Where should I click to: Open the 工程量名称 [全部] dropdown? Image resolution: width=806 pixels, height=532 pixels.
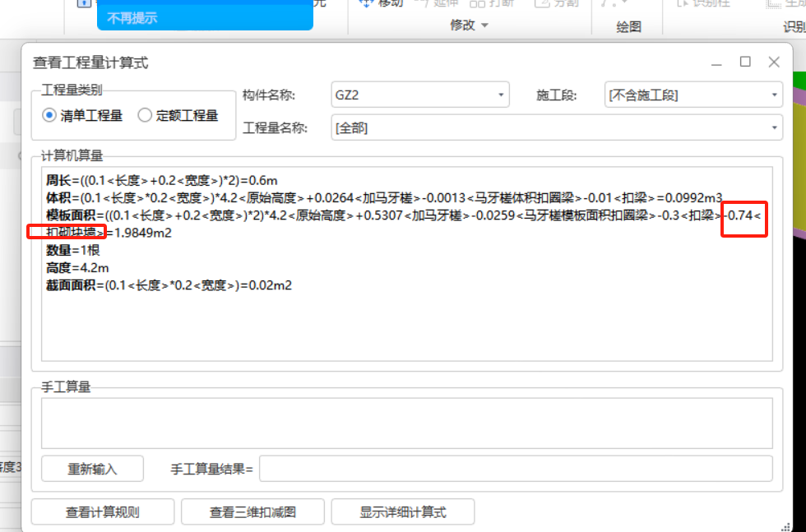557,127
